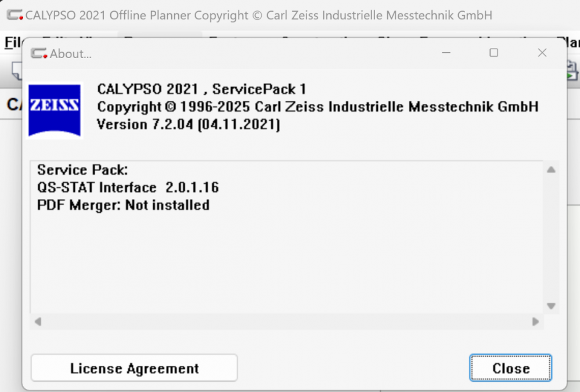
Task: Click the horizontal scrollbar left arrow
Action: pyautogui.click(x=38, y=321)
